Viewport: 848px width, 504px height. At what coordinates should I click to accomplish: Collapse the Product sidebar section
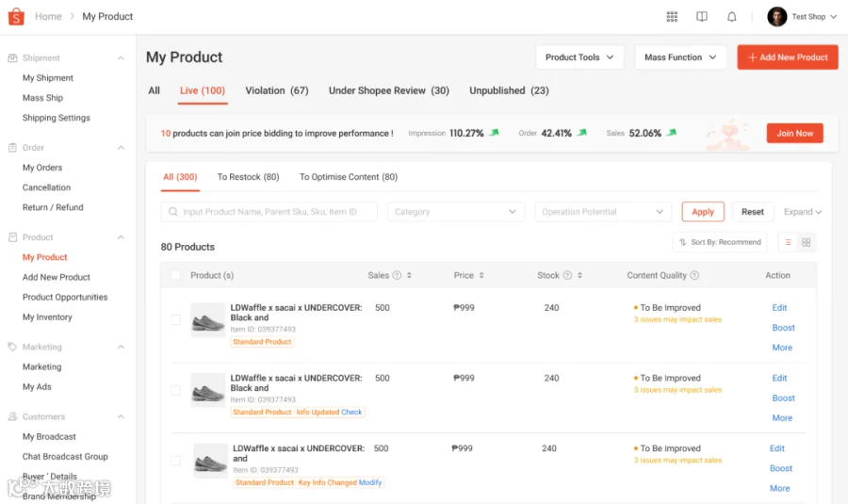[122, 237]
